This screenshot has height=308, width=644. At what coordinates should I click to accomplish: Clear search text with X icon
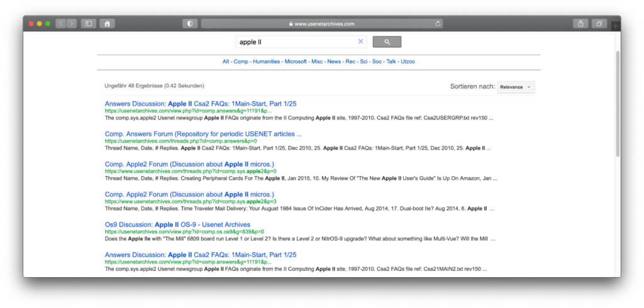pos(361,41)
